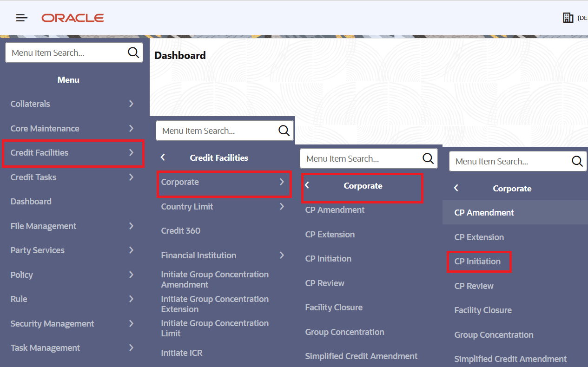The height and width of the screenshot is (367, 588).
Task: Expand Credit Tasks chevron
Action: coord(131,177)
